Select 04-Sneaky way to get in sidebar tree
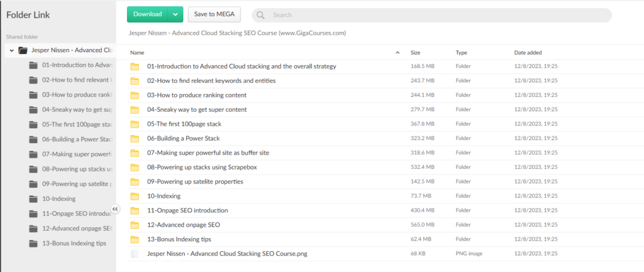This screenshot has width=644, height=272. (x=77, y=109)
